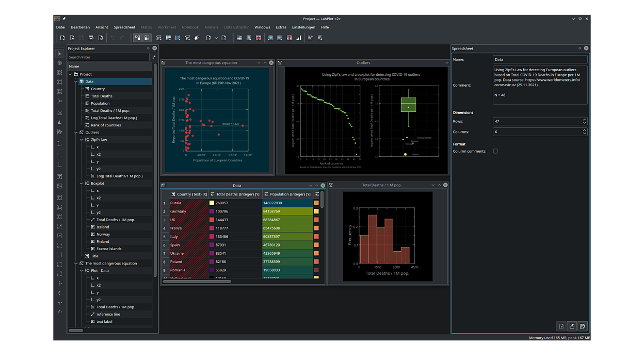Open the Einstellungen menu

tap(303, 27)
